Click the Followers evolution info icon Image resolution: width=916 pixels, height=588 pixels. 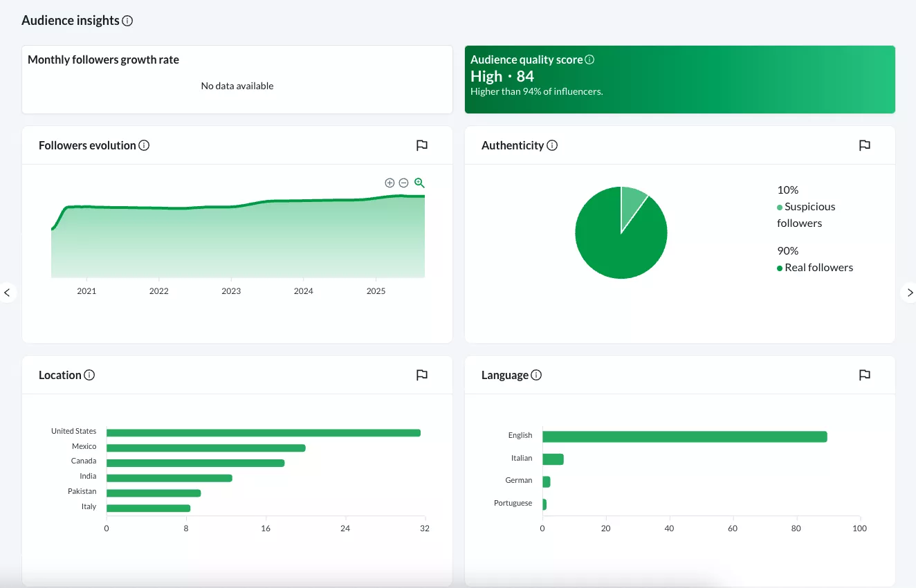(144, 145)
